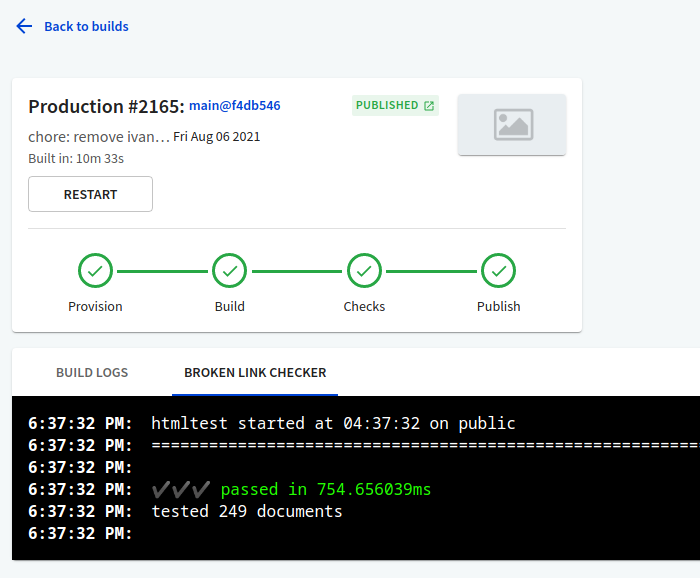Screen dimensions: 700x578
Task: Click the gray triple checkmarks in log
Action: [181, 490]
